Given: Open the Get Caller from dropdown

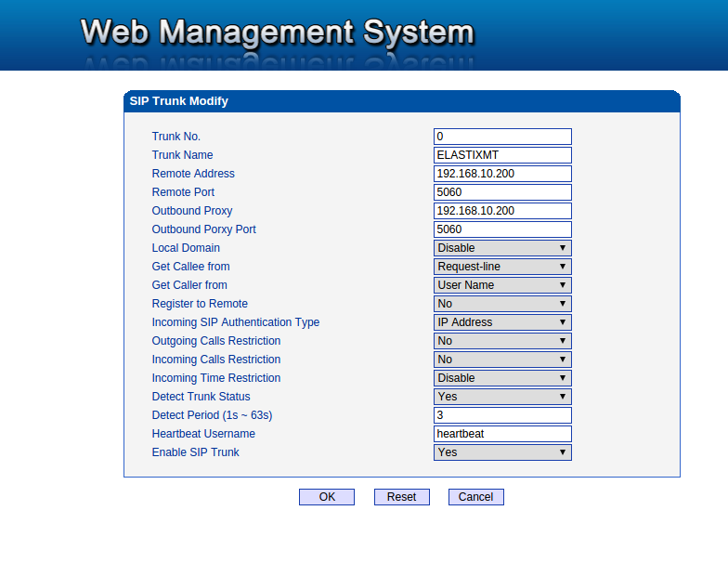Looking at the screenshot, I should 502,285.
